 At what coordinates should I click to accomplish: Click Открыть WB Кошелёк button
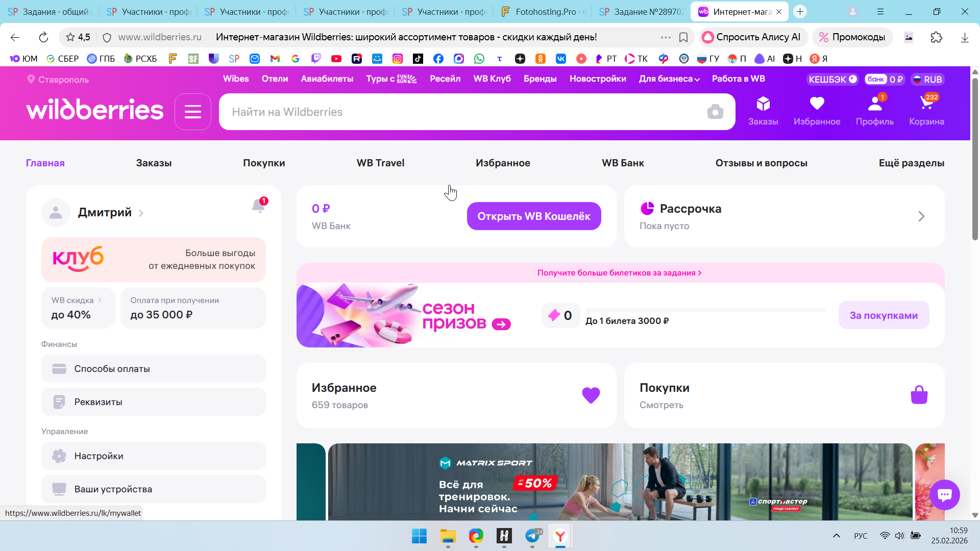534,216
